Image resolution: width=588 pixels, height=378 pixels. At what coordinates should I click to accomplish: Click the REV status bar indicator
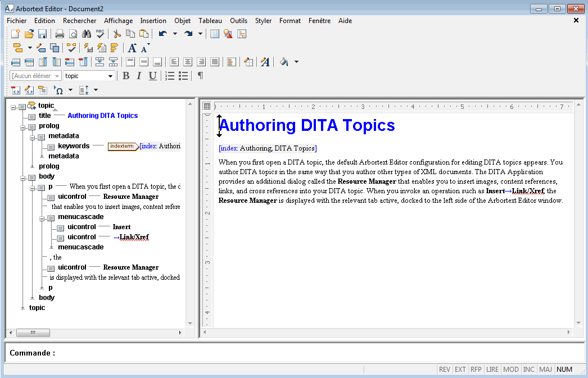(445, 370)
